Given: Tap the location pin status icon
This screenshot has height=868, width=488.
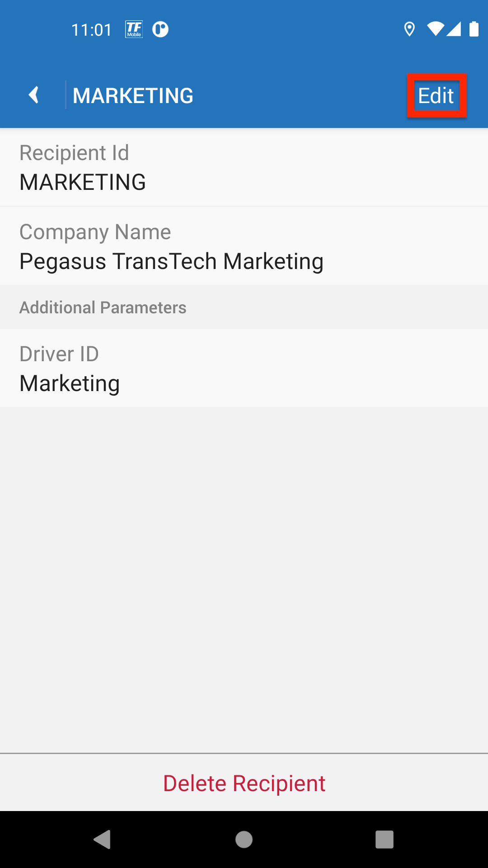Looking at the screenshot, I should click(x=409, y=29).
